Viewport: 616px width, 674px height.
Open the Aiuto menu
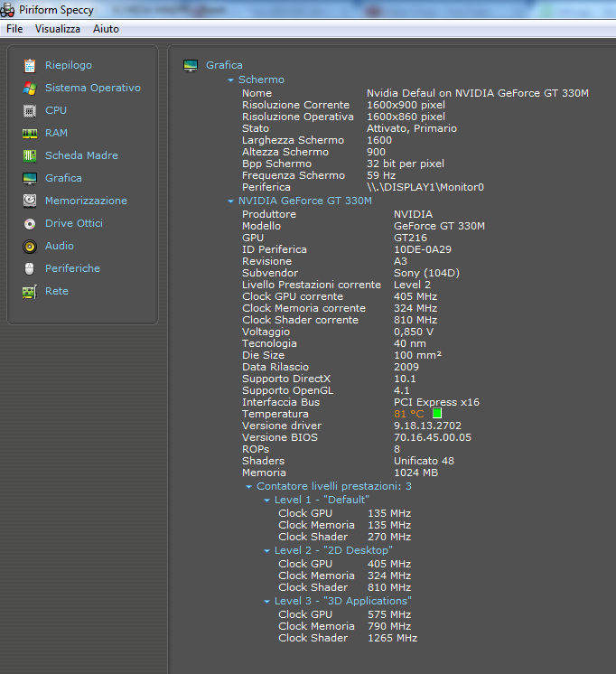pyautogui.click(x=106, y=29)
